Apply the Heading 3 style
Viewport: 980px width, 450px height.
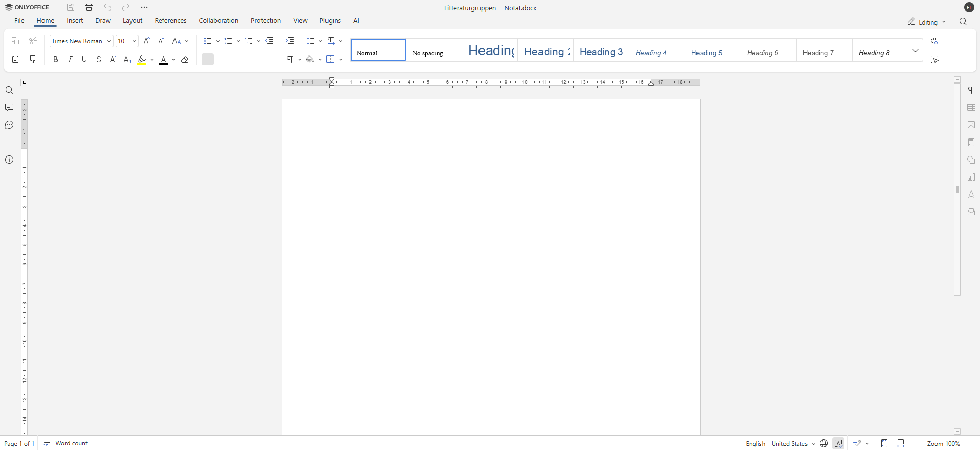click(x=601, y=51)
